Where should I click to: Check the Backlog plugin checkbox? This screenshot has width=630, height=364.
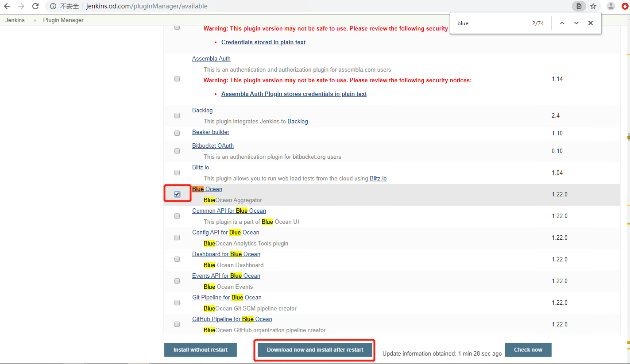click(x=177, y=115)
